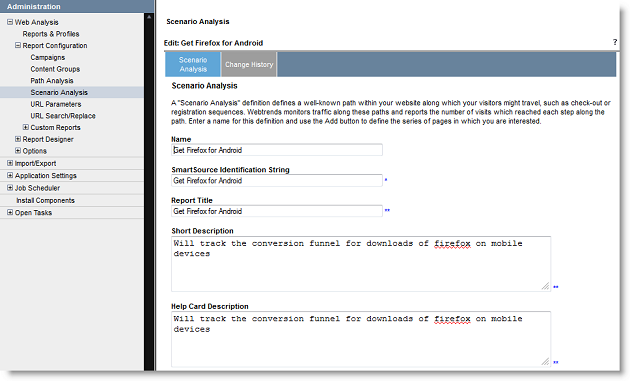Open URL Parameters in the sidebar
Viewport: 630px width, 381px height.
click(x=56, y=104)
